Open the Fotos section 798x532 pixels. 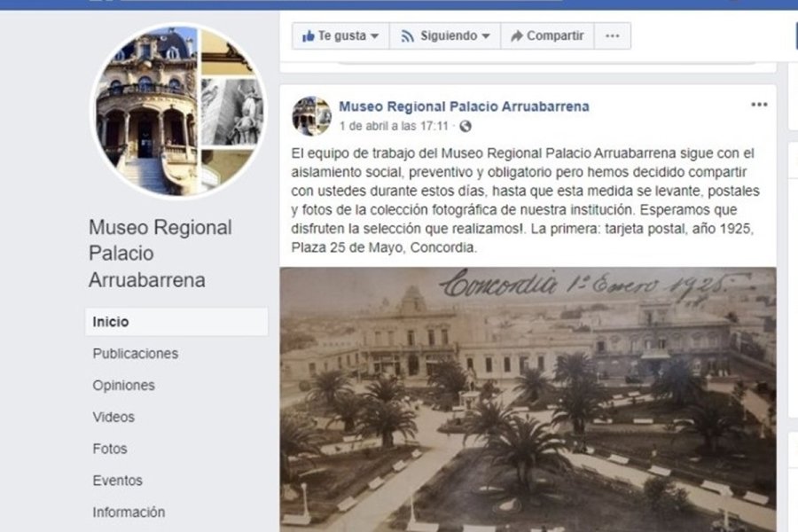[x=110, y=449]
